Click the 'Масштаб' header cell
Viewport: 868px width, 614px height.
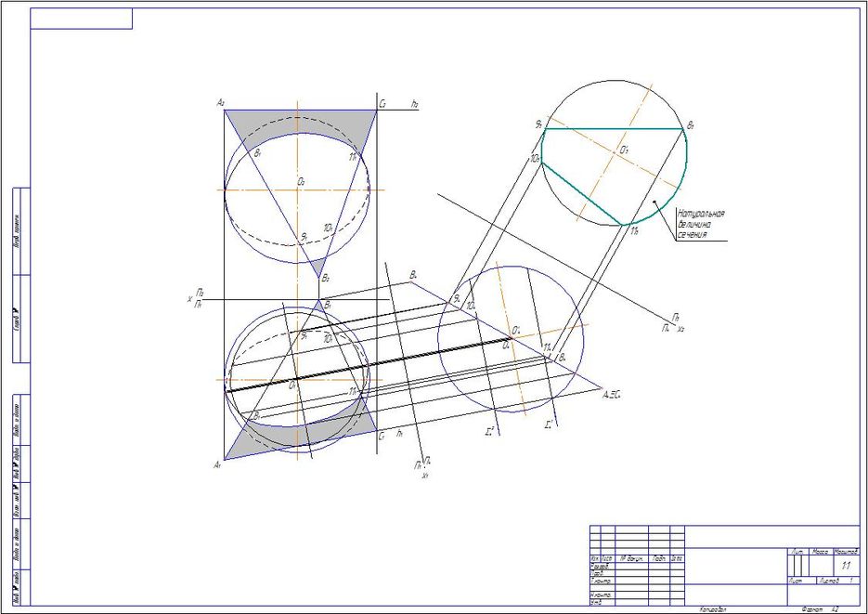tap(846, 552)
